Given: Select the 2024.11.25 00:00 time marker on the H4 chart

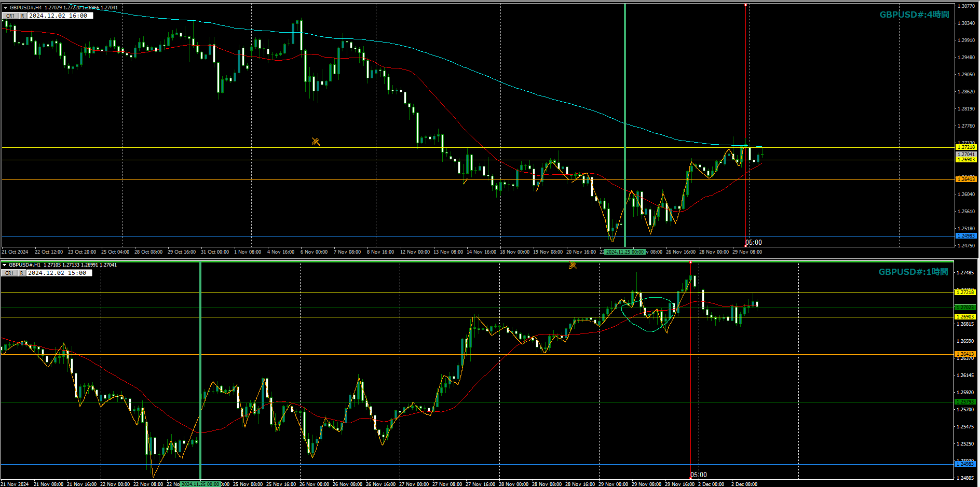Looking at the screenshot, I should 625,252.
